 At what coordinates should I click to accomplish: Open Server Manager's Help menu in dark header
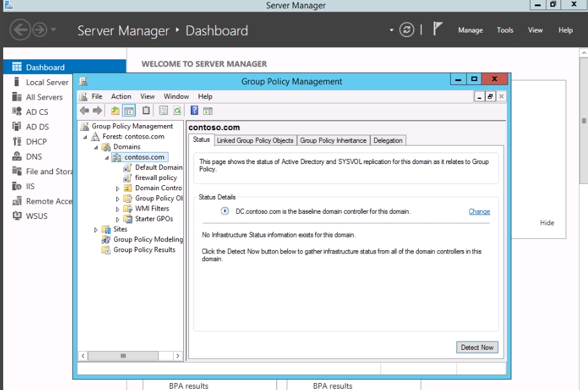(565, 30)
